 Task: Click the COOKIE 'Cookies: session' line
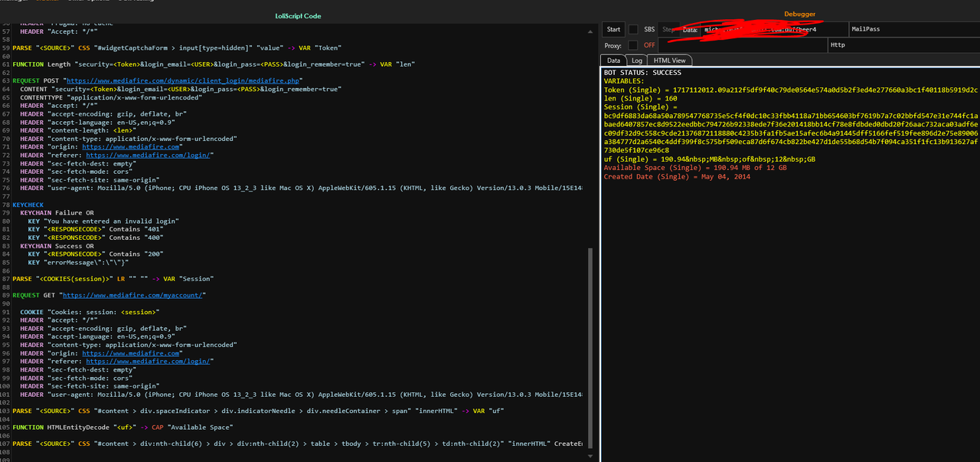(90, 312)
